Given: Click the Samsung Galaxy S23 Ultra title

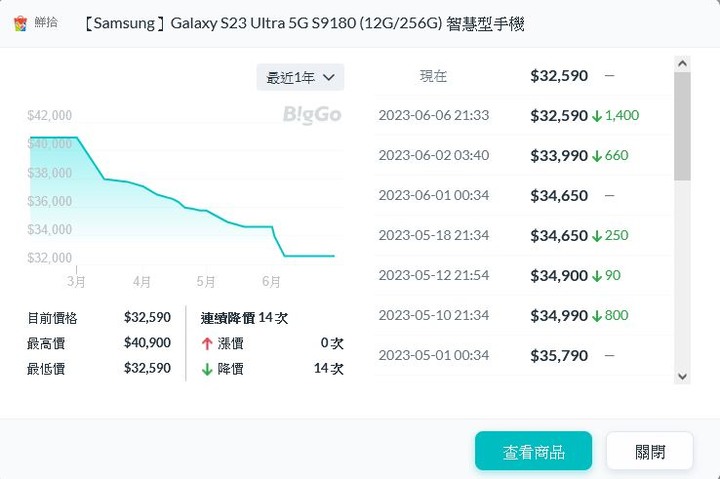Looking at the screenshot, I should click(303, 23).
